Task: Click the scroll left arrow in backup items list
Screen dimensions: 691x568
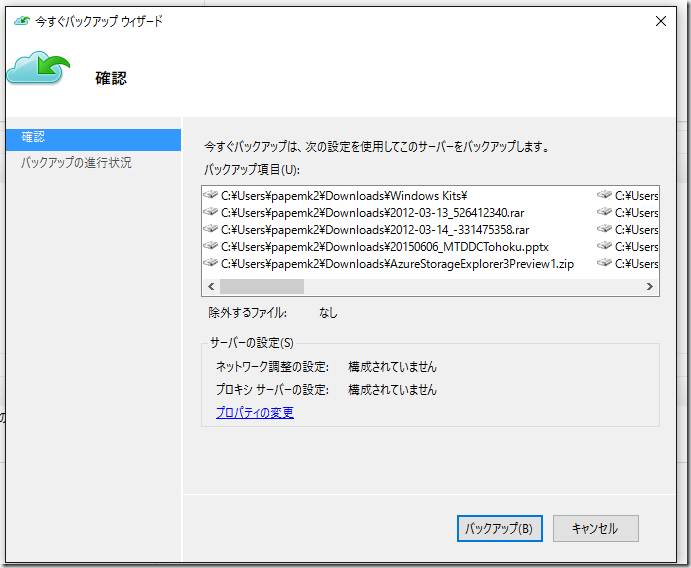Action: coord(211,286)
